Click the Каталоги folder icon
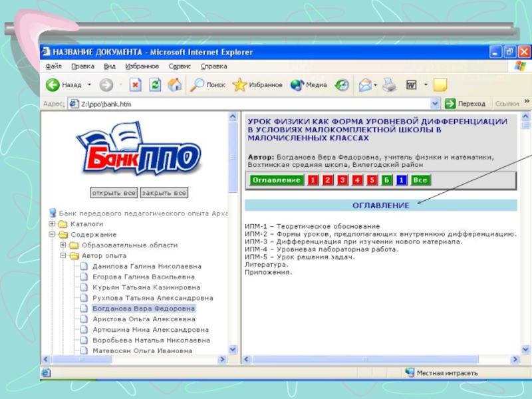 click(x=63, y=224)
